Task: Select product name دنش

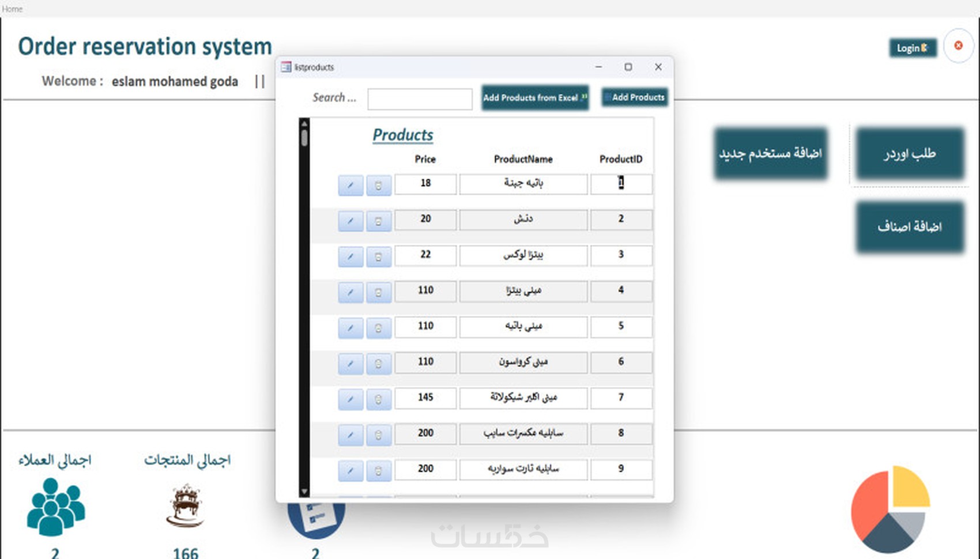Action: pos(523,220)
